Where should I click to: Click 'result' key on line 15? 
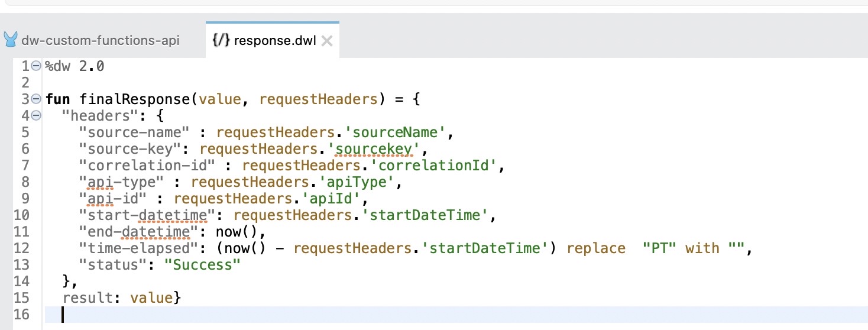click(x=88, y=297)
